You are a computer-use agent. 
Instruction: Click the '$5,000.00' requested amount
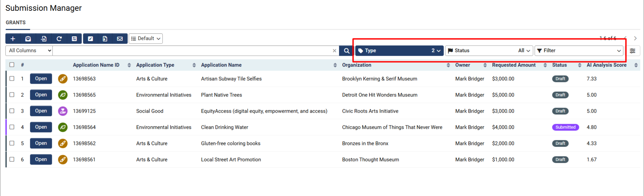pyautogui.click(x=503, y=95)
